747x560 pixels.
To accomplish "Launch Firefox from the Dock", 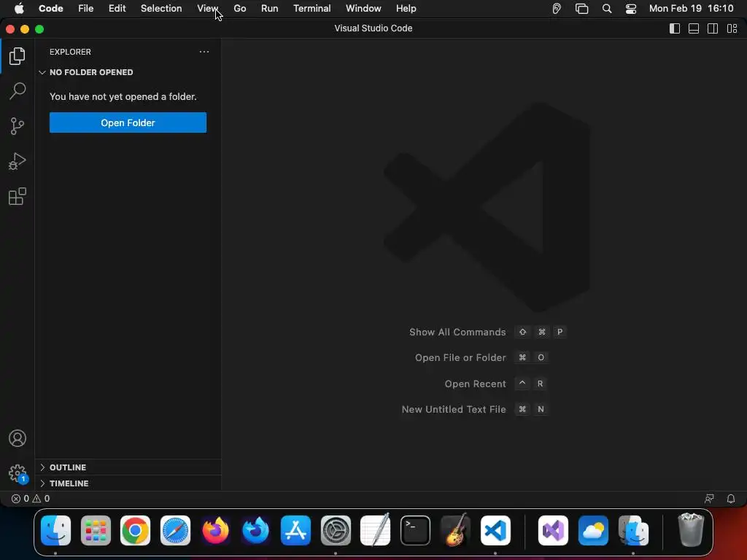I will coord(215,531).
